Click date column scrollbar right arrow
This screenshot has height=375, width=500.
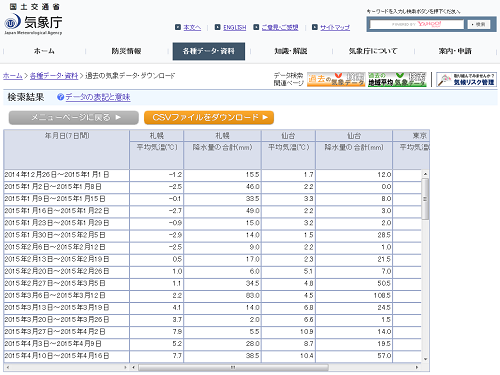[125, 367]
